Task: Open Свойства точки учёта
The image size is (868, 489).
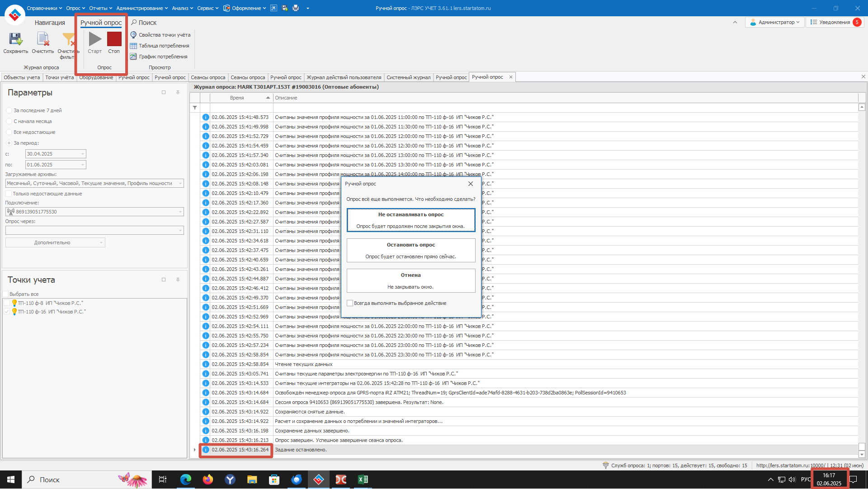Action: (x=160, y=35)
